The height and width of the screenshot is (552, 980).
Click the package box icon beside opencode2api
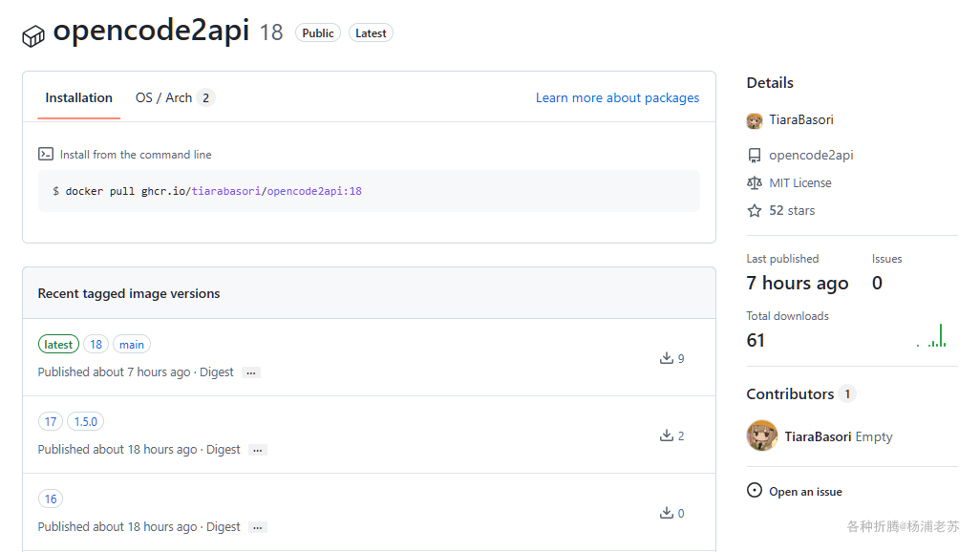click(x=33, y=35)
